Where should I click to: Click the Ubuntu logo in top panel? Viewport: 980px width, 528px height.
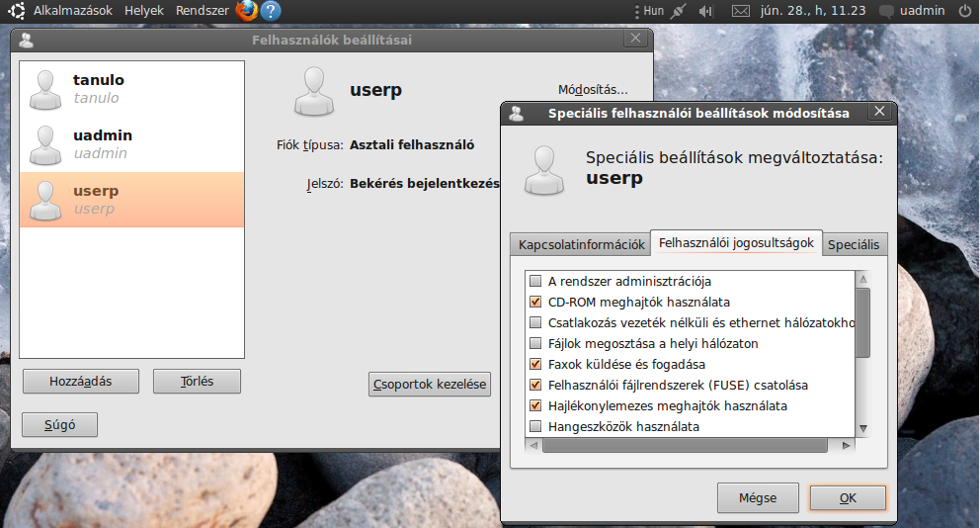point(17,11)
